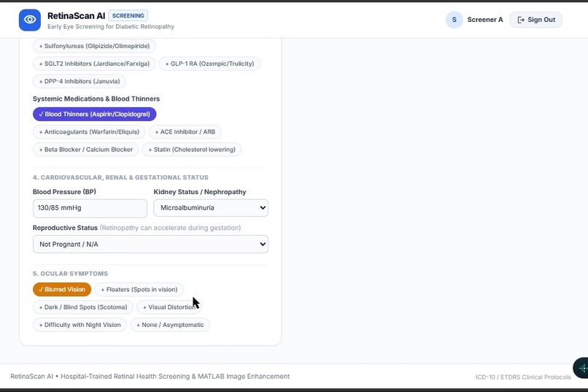Screen dimensions: 588x392
Task: Click the RetinaScan AI eye logo icon
Action: tap(30, 20)
